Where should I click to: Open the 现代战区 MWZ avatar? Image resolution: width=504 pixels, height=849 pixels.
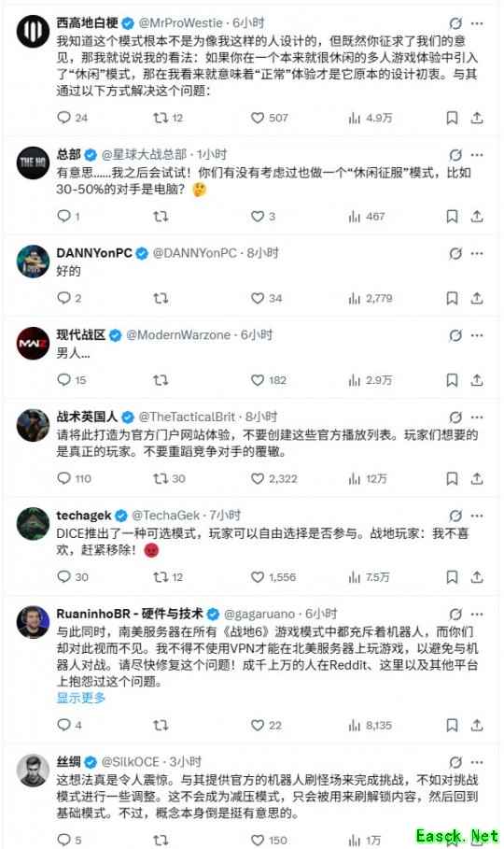click(x=33, y=344)
